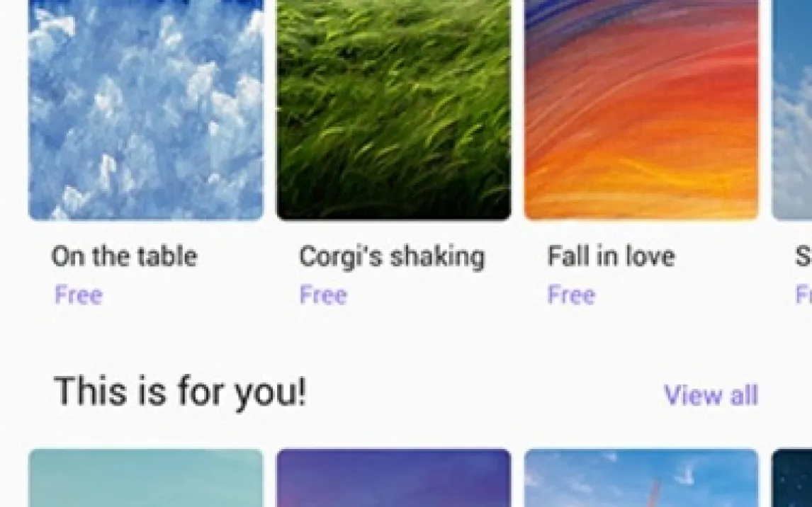Select the dark starry thumbnail in the bottom row
Viewport: 812px width, 507px height.
point(791,478)
